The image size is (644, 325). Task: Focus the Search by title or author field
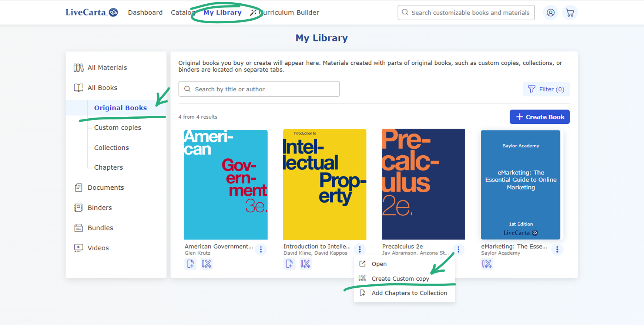point(259,89)
